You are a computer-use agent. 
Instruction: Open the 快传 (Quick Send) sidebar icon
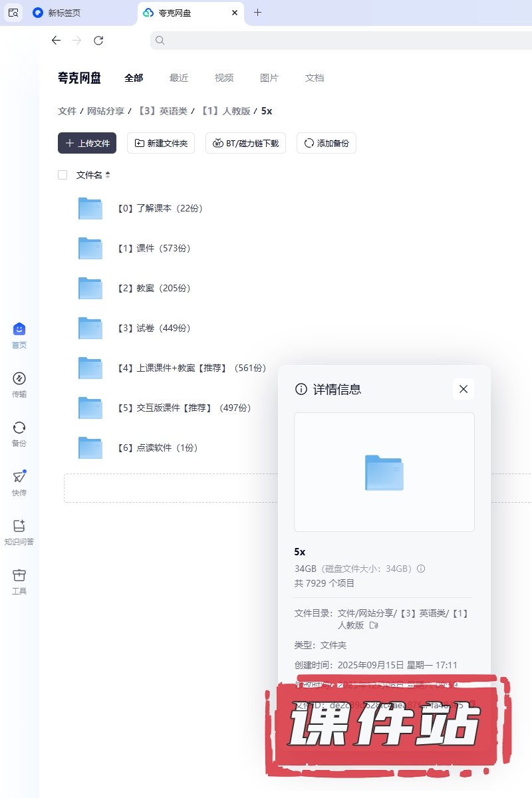19,477
